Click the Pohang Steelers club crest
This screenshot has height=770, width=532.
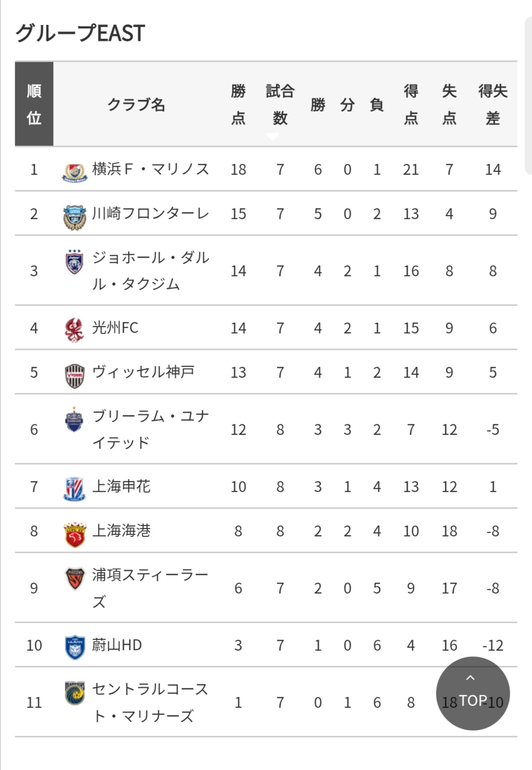75,578
